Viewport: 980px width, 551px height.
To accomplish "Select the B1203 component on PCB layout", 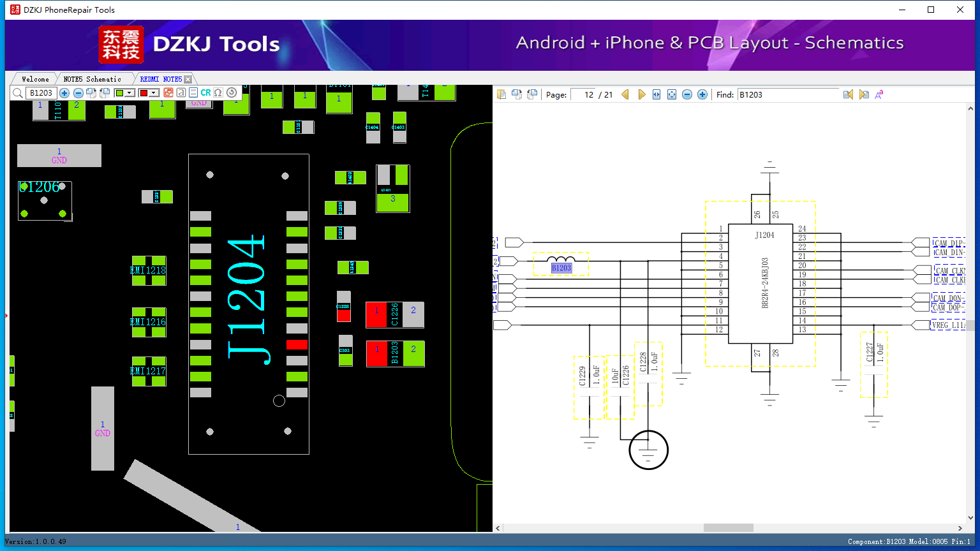I will pyautogui.click(x=396, y=354).
